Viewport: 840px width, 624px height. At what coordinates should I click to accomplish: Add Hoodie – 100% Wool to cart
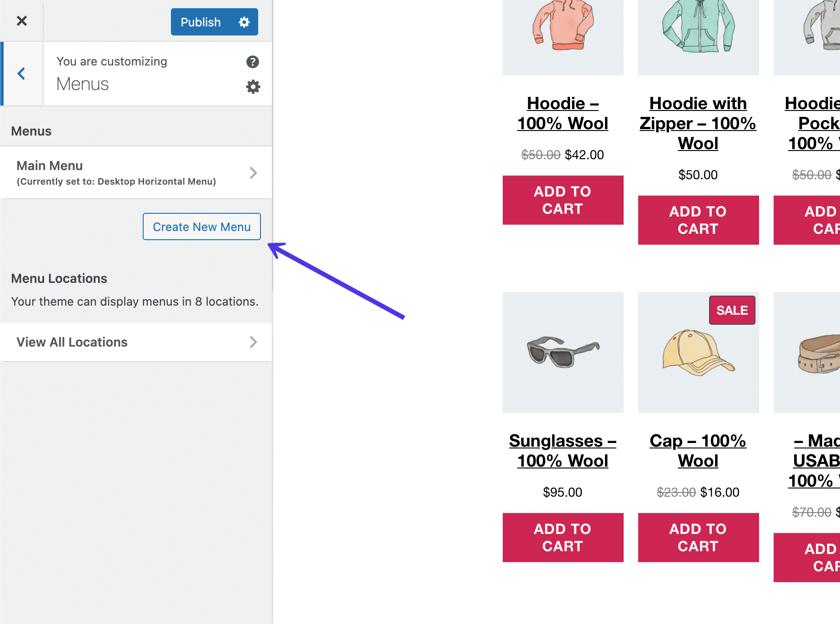pos(562,200)
